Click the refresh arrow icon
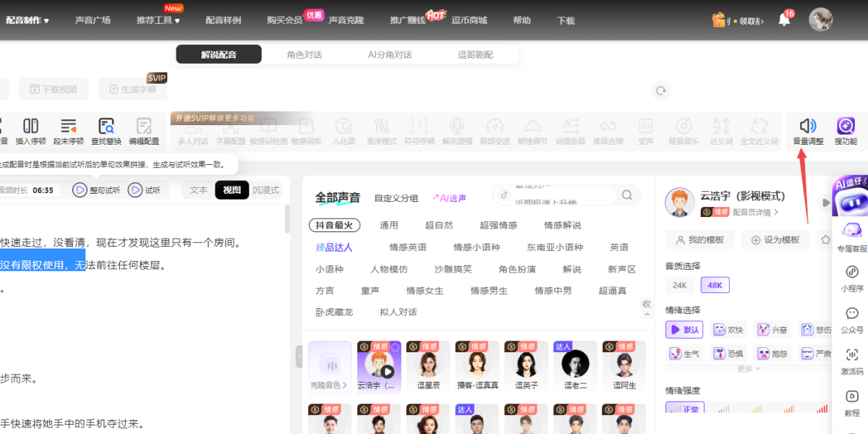 tap(660, 90)
